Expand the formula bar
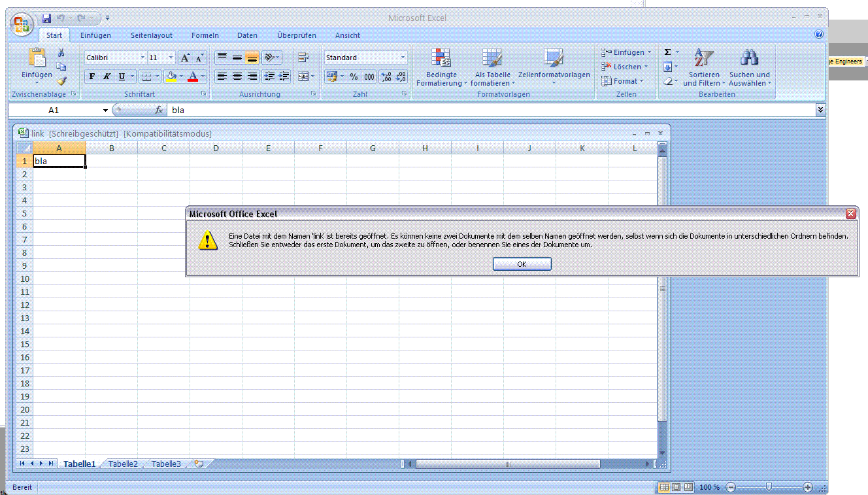This screenshot has height=495, width=868. coord(821,111)
